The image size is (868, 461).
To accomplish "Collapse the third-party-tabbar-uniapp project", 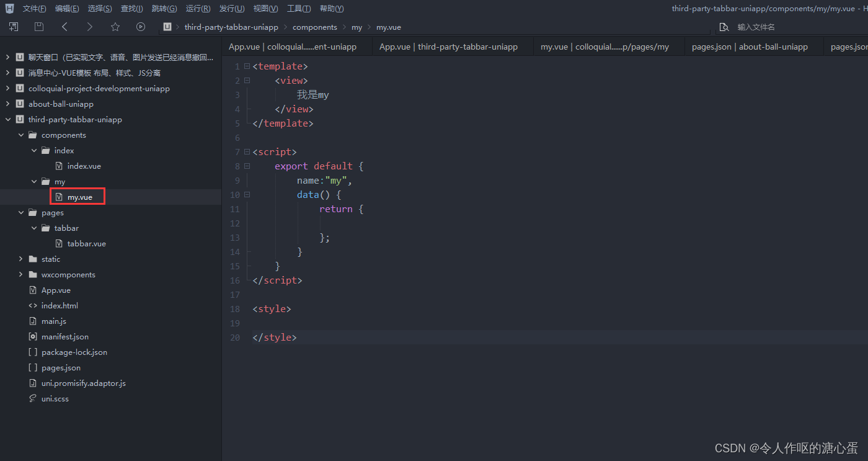I will [7, 120].
